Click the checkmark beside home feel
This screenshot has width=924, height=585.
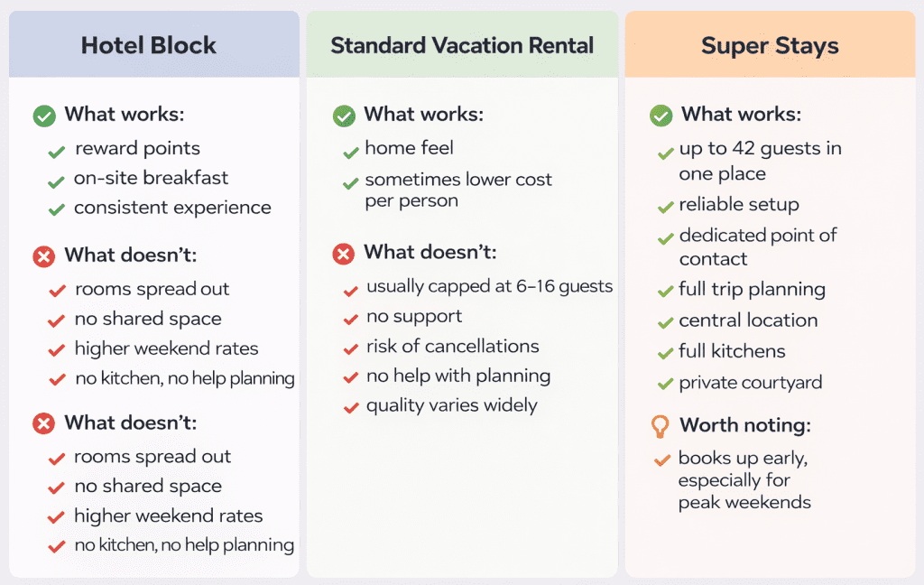pos(351,151)
